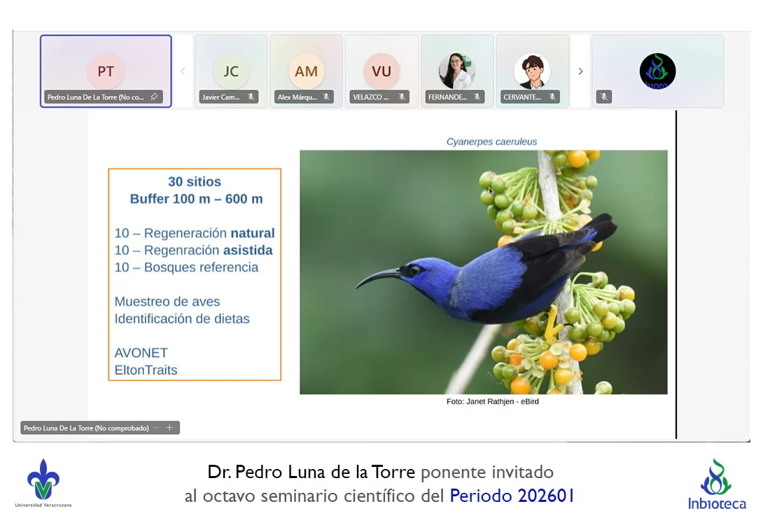
Task: Click FERNANDEZ's muted microphone icon
Action: [477, 97]
